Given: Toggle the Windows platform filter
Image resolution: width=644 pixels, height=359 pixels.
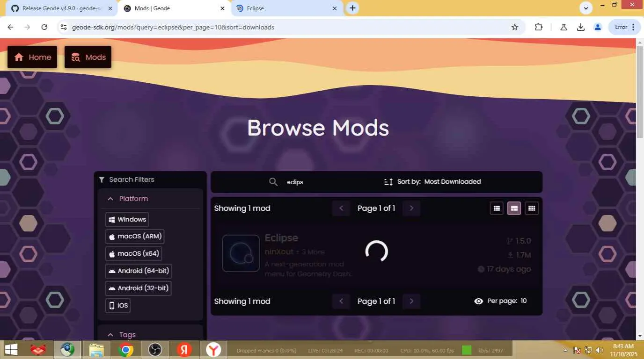Looking at the screenshot, I should 127,220.
